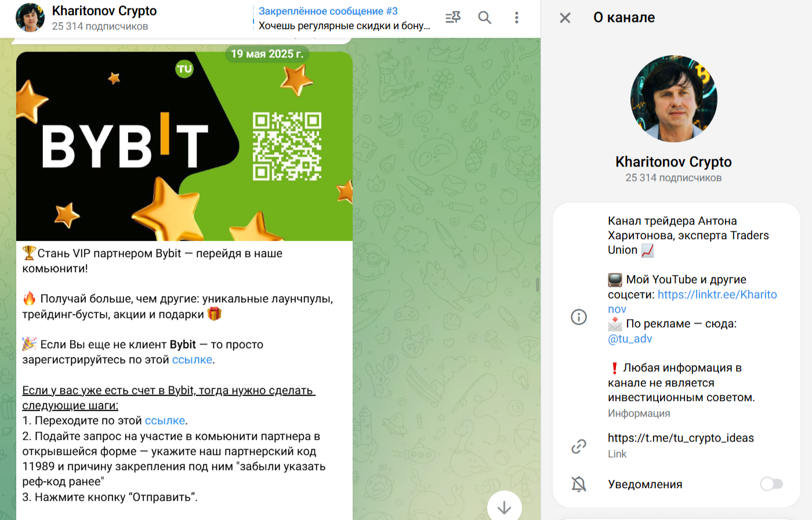Click the QR code in Bybit banner
812x520 pixels.
pyautogui.click(x=287, y=146)
